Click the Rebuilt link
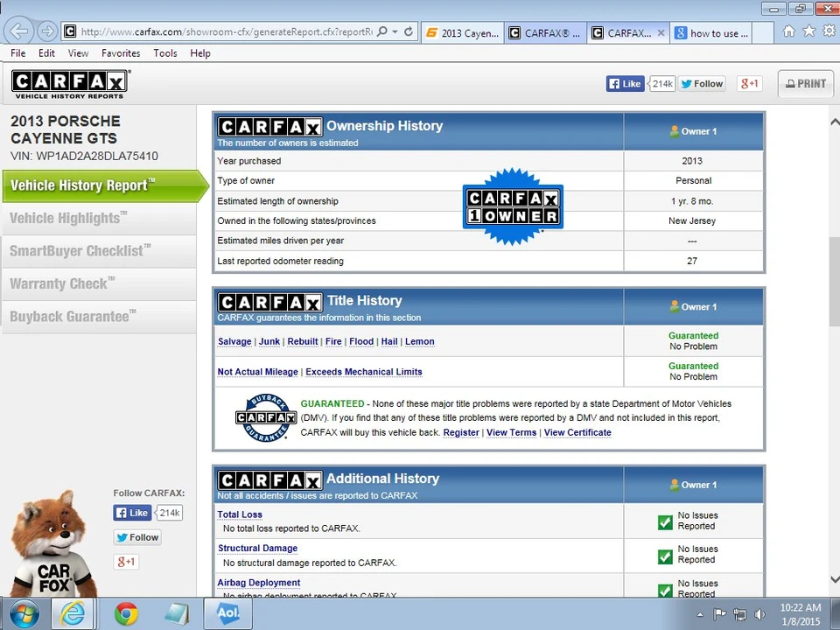Screen dimensions: 840x630 pos(303,342)
